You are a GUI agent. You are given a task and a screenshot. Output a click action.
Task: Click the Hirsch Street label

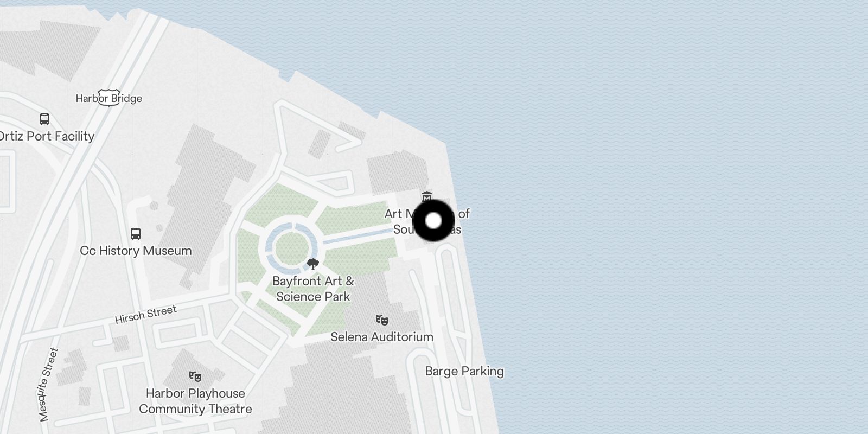click(146, 315)
